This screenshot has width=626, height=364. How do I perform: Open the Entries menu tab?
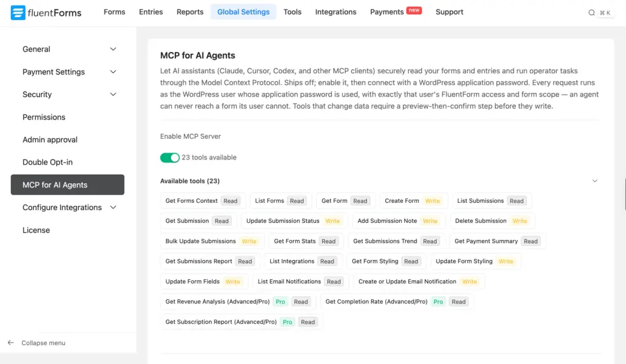tap(151, 12)
